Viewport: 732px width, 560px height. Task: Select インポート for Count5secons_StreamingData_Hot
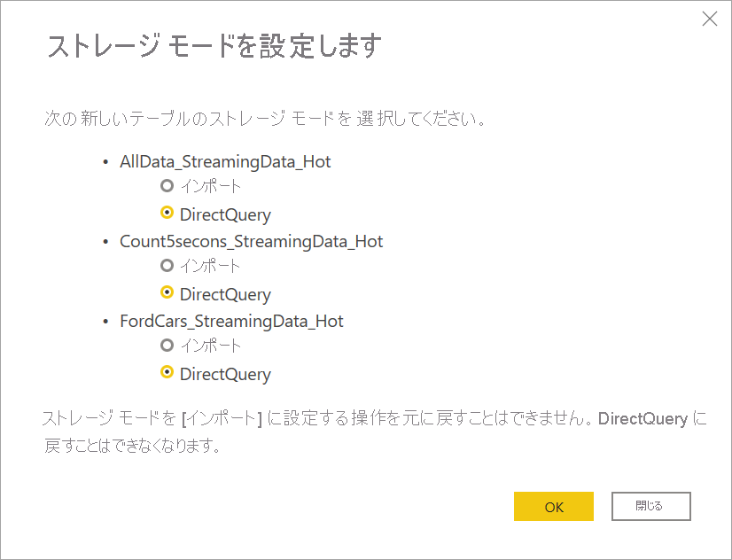[166, 266]
